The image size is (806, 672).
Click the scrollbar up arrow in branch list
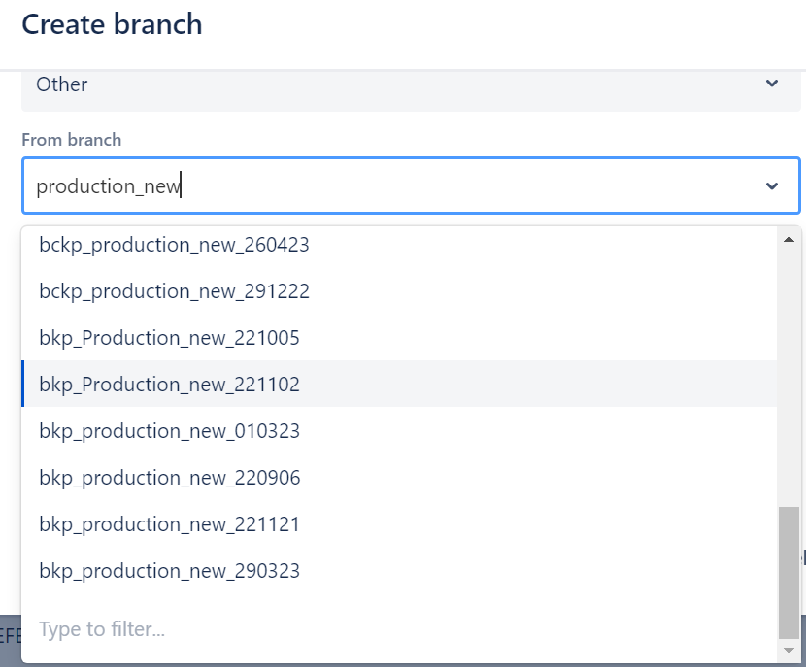click(788, 239)
